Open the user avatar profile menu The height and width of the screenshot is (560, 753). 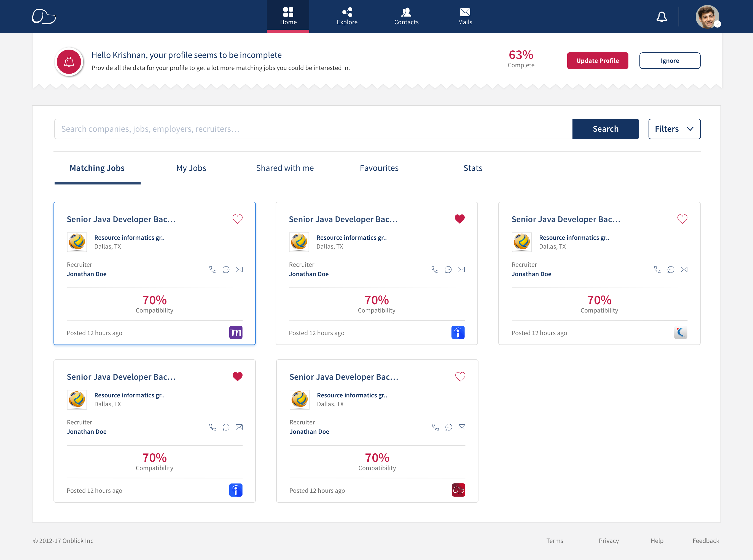707,17
